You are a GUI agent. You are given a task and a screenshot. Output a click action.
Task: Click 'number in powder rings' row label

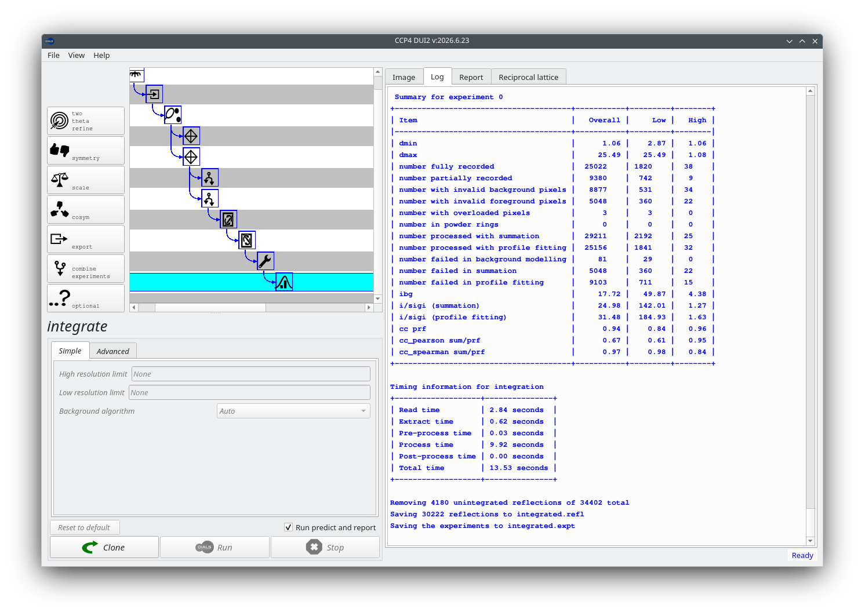pos(449,224)
